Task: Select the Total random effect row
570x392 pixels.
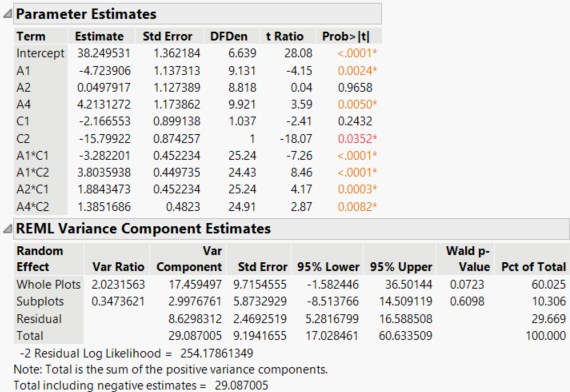Action: pos(29,335)
